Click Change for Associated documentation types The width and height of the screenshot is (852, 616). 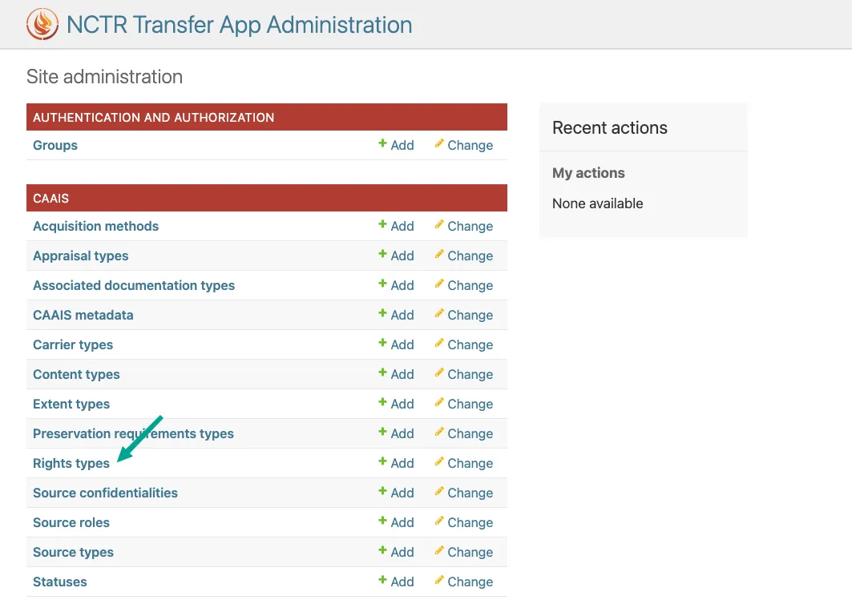coord(470,285)
